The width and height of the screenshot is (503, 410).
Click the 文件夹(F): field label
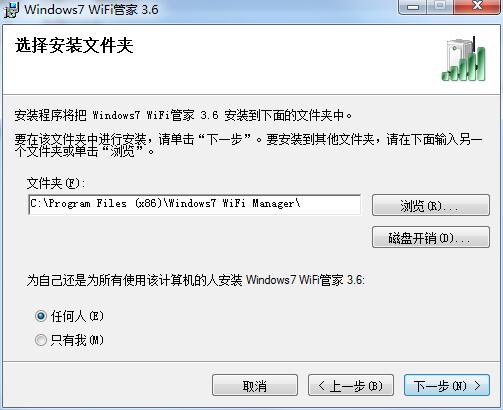click(x=56, y=183)
